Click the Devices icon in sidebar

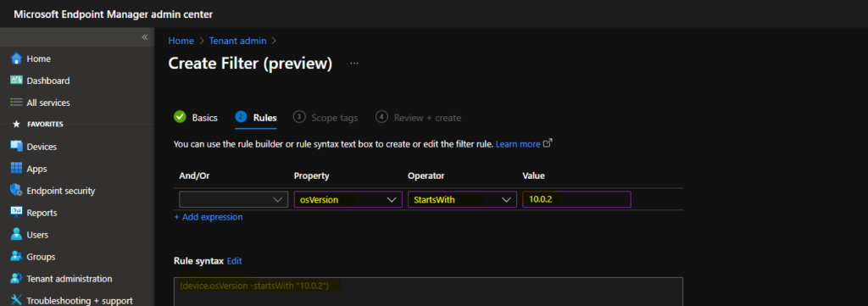pos(16,147)
